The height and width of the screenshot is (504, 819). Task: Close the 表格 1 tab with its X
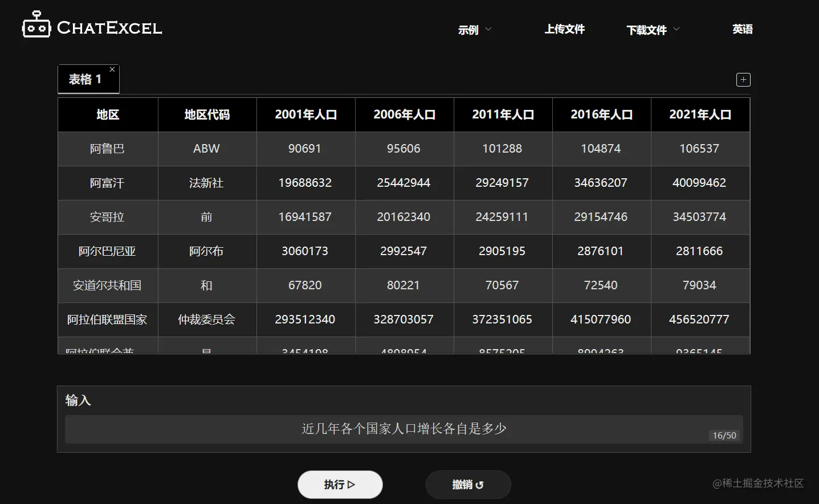click(x=112, y=69)
